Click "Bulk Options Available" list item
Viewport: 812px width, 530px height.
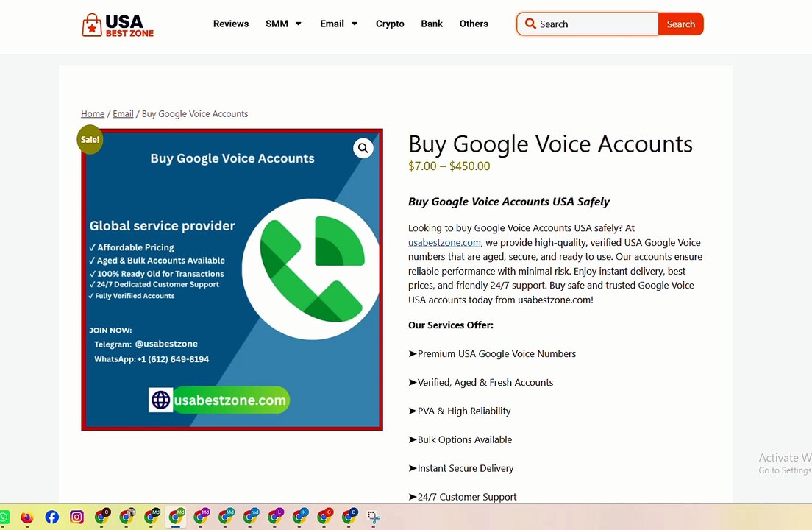pos(460,440)
